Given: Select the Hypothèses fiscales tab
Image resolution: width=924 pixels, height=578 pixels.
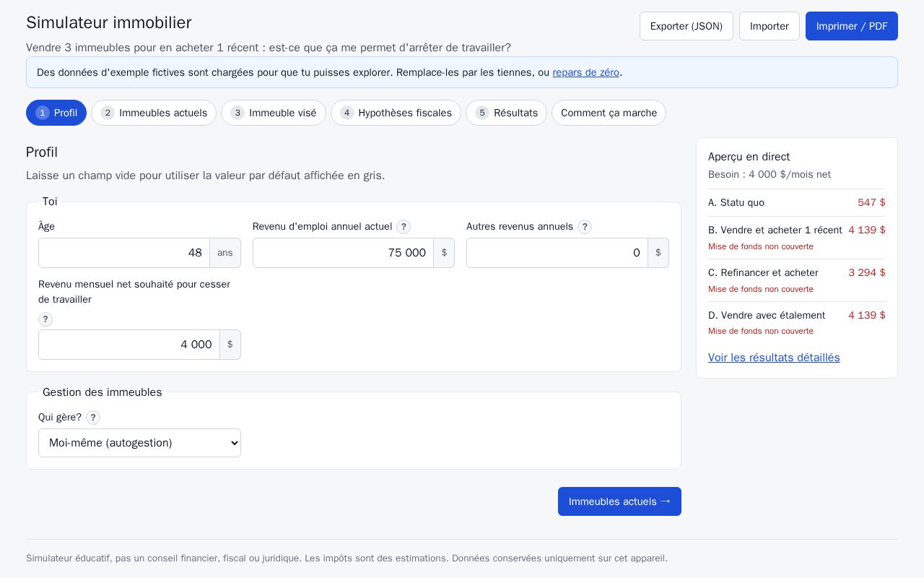Looking at the screenshot, I should 396,113.
